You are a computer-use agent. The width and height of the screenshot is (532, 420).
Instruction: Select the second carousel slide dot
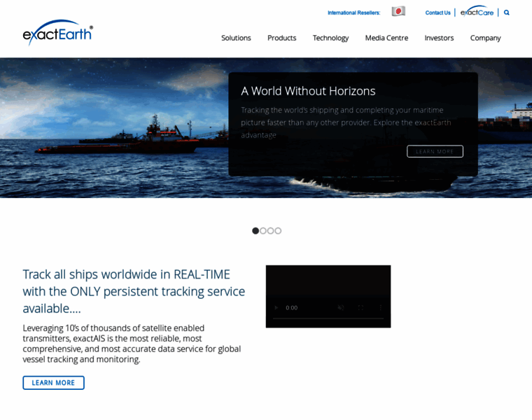263,230
